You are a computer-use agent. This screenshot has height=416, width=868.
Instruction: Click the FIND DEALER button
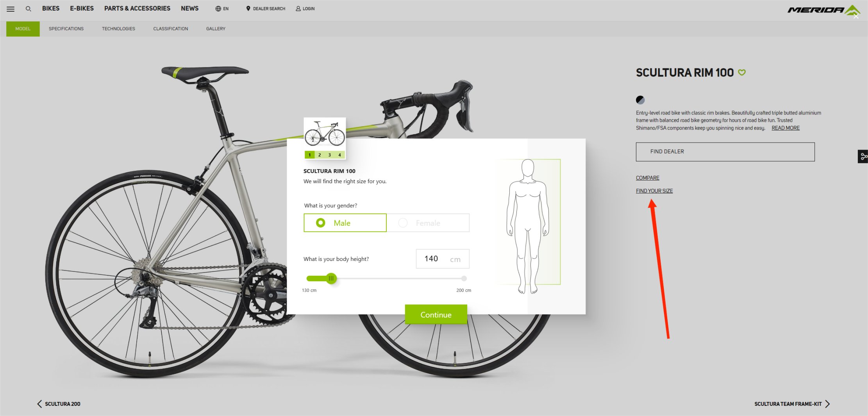725,152
